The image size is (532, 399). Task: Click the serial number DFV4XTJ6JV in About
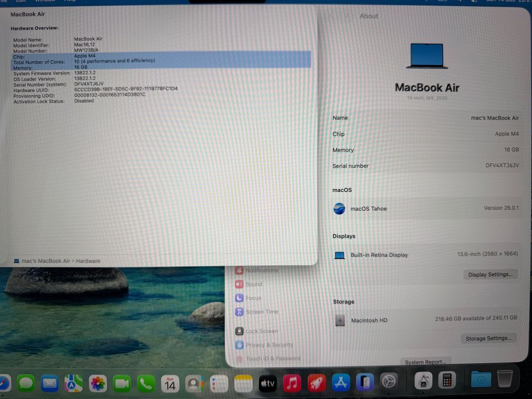pos(502,165)
